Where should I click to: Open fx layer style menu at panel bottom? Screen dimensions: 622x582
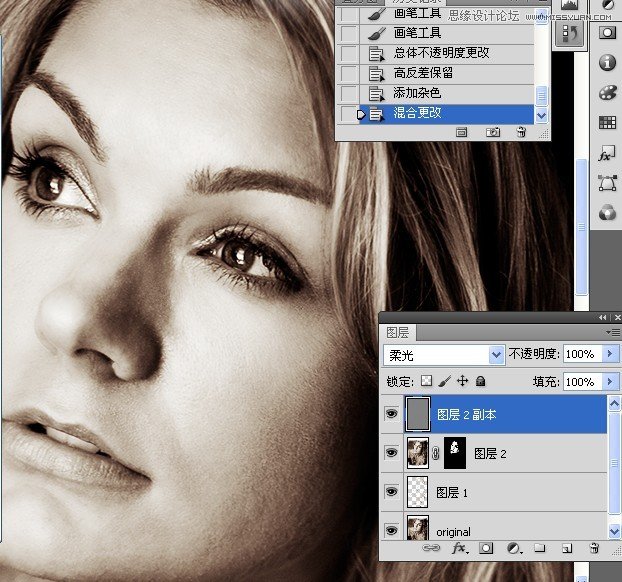pos(460,548)
